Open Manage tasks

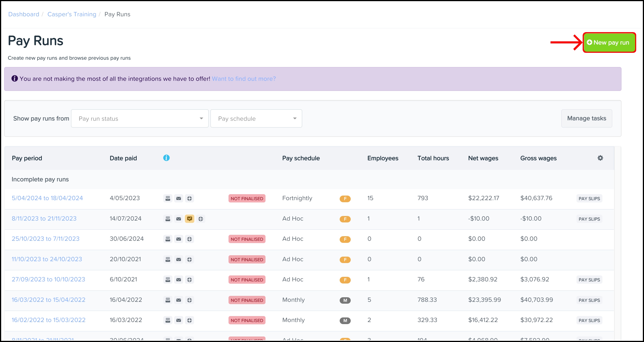tap(586, 118)
